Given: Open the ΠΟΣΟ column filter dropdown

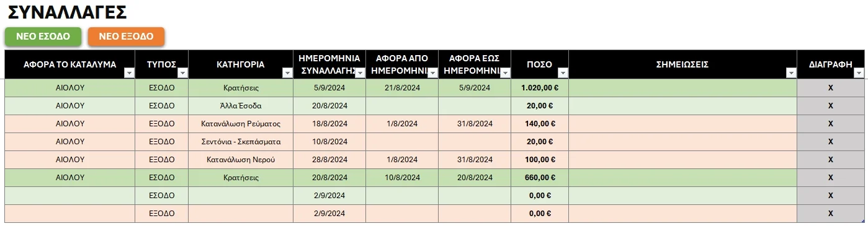Looking at the screenshot, I should pos(563,73).
